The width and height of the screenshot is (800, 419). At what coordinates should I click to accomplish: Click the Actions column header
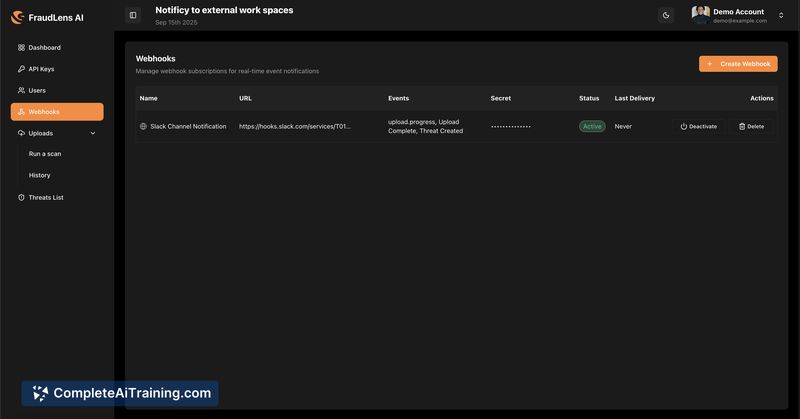762,98
